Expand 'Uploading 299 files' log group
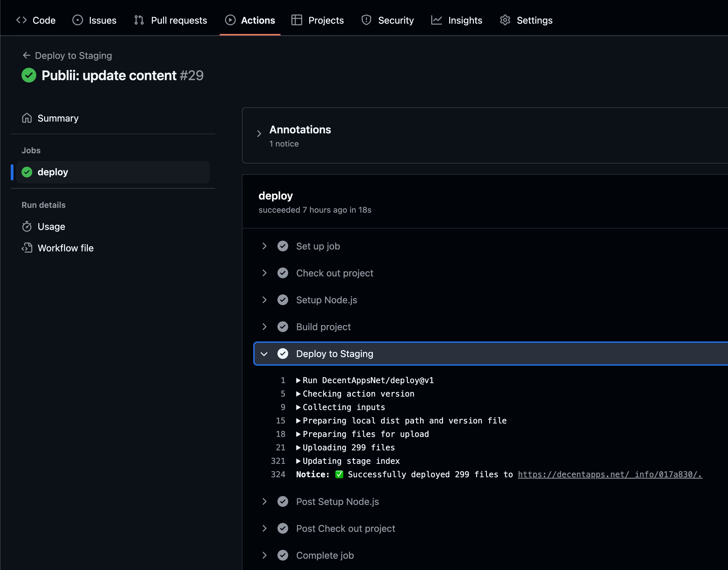 (x=346, y=447)
